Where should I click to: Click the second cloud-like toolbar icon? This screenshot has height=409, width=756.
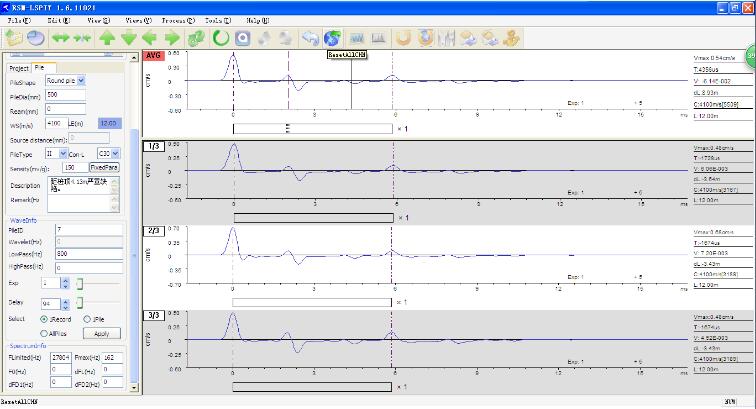pos(490,38)
